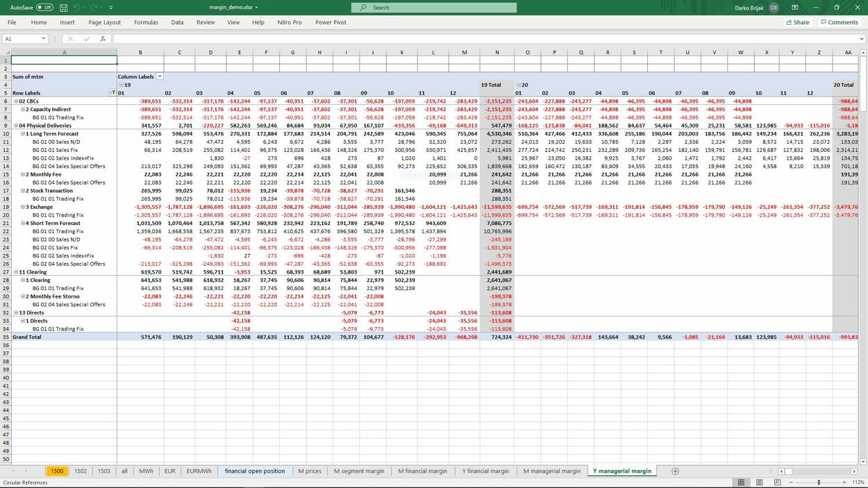Viewport: 868px width, 488px height.
Task: Click the Save icon in Quick Access toolbar
Action: pyautogui.click(x=63, y=7)
